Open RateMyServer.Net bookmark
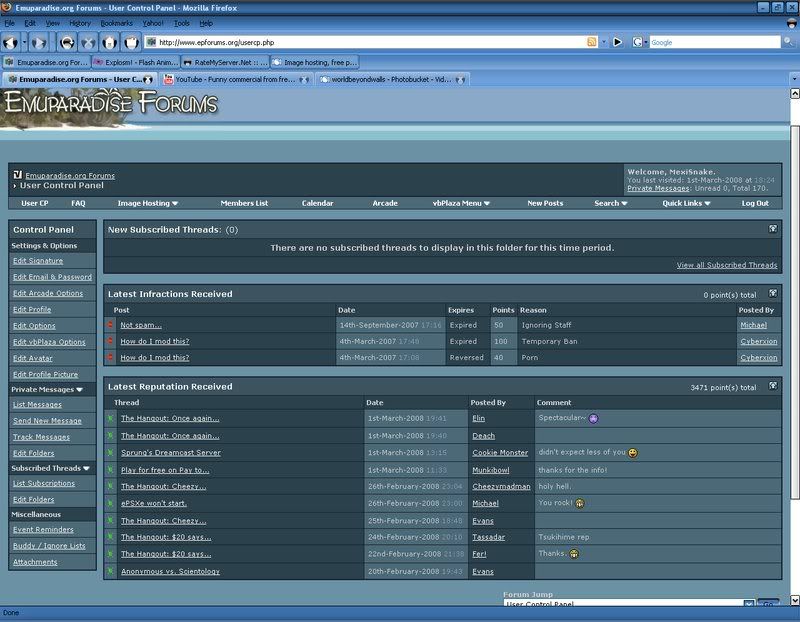The height and width of the screenshot is (622, 800). [225, 62]
